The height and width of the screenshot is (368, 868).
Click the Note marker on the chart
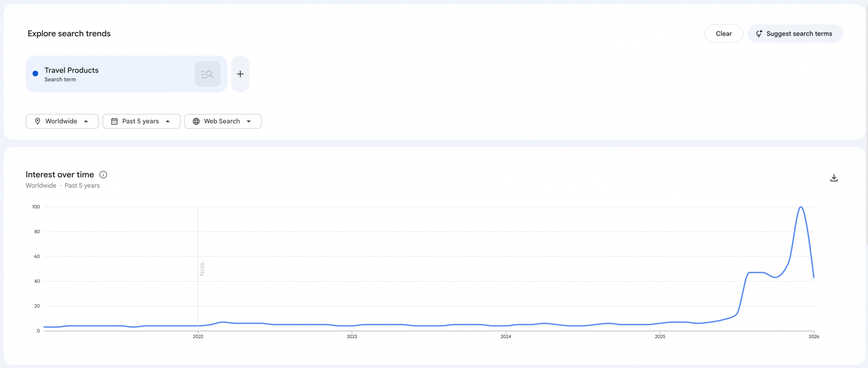click(x=202, y=269)
